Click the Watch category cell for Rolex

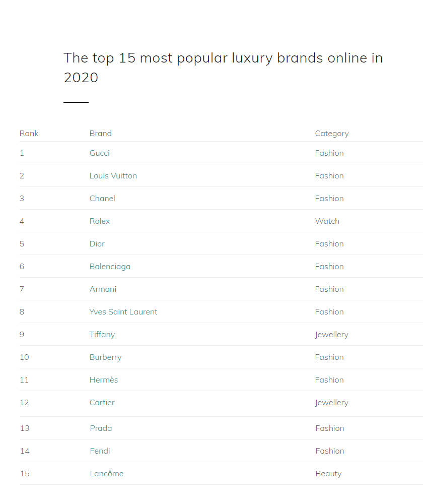pyautogui.click(x=327, y=221)
